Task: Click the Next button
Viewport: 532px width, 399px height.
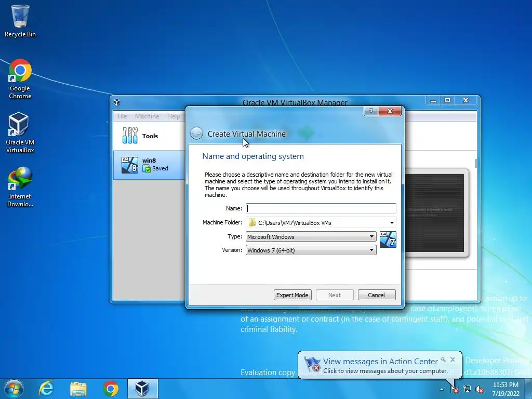Action: (x=335, y=295)
